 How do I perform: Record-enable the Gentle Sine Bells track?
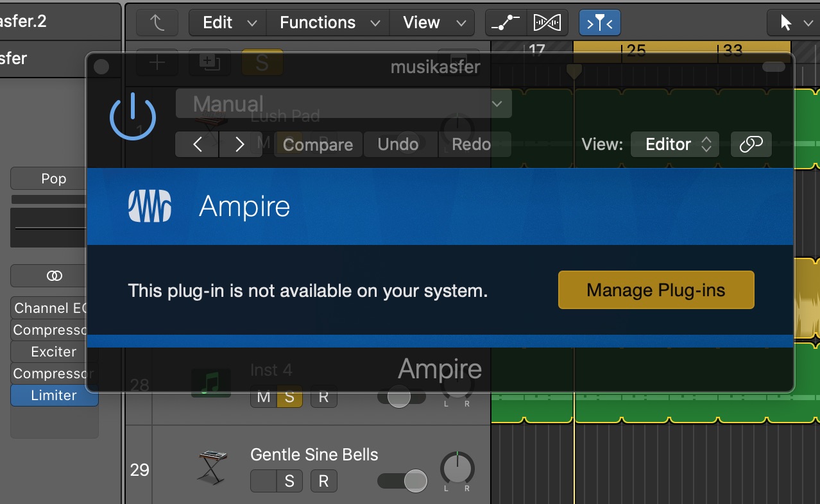323,481
